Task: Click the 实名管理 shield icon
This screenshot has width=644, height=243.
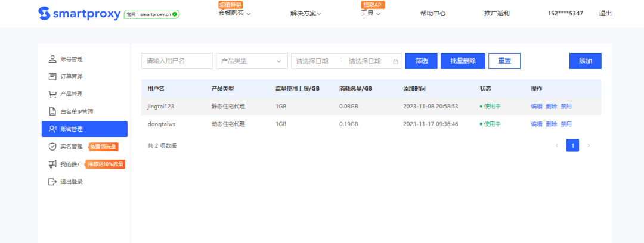Action: [52, 147]
